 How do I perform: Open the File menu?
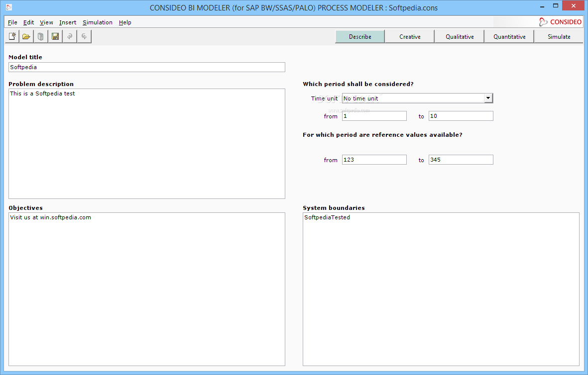tap(12, 22)
